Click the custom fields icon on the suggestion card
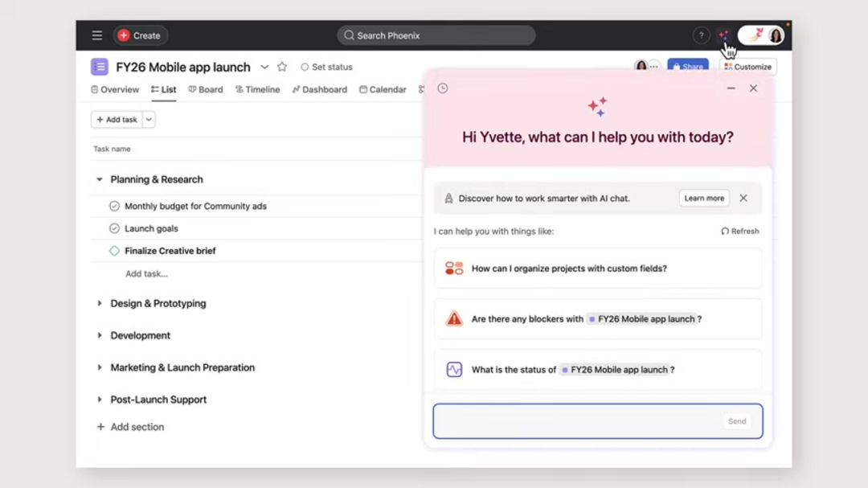The height and width of the screenshot is (488, 868). tap(453, 268)
